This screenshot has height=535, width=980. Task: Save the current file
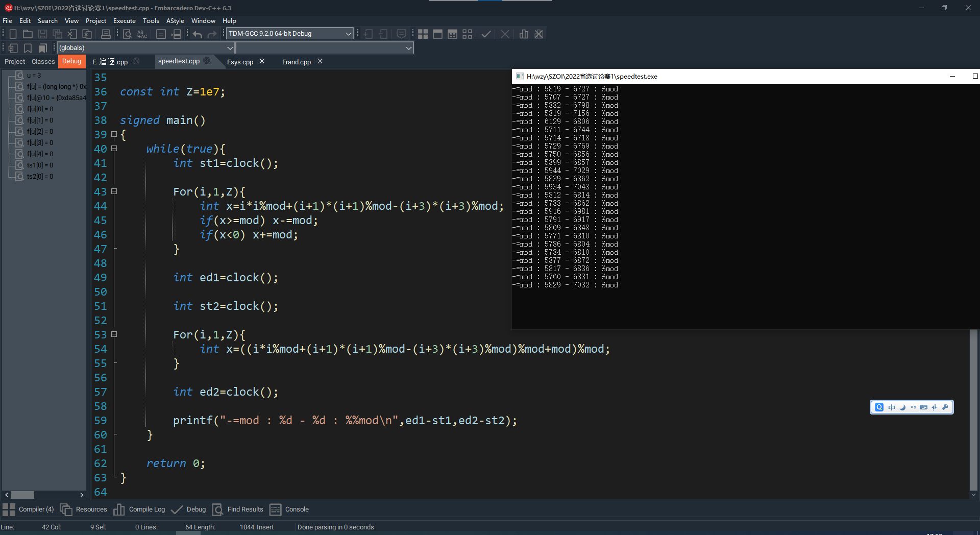coord(43,34)
